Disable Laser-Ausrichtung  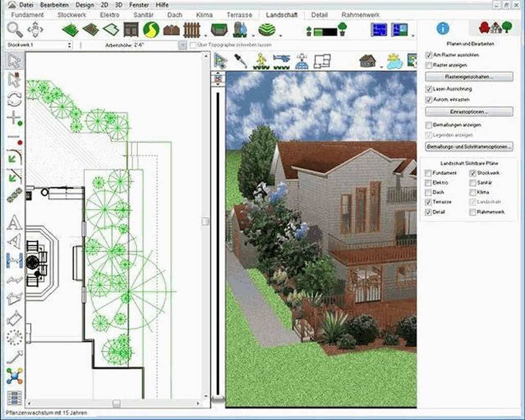[429, 89]
